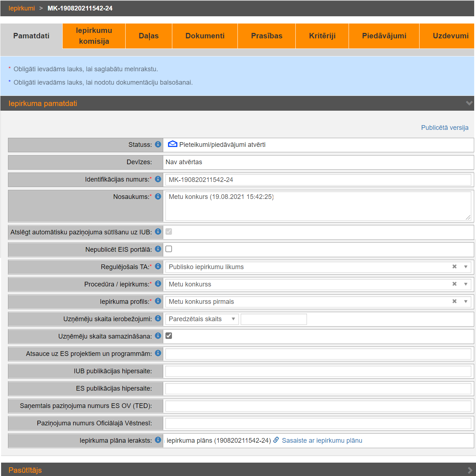Click Sasaiste ar iepirkumu plānu link
The image size is (476, 476).
(x=322, y=441)
